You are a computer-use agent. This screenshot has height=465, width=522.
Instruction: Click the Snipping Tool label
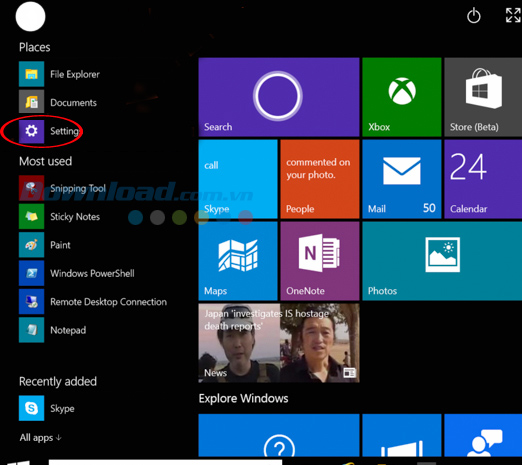pos(78,188)
